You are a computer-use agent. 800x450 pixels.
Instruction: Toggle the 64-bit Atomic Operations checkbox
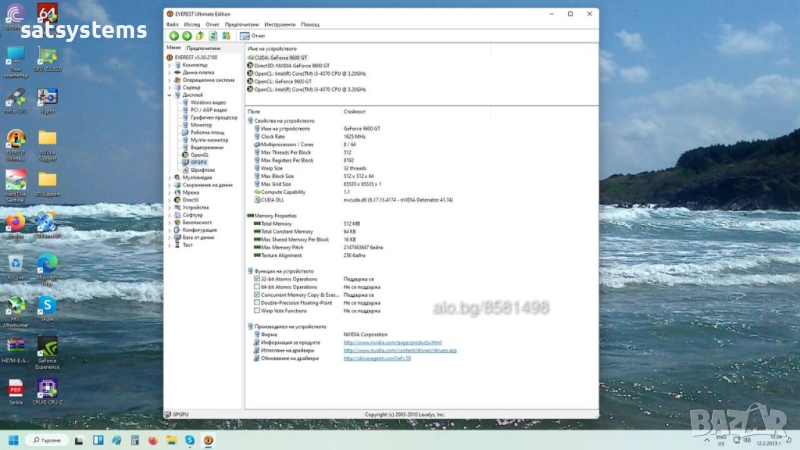pos(257,287)
